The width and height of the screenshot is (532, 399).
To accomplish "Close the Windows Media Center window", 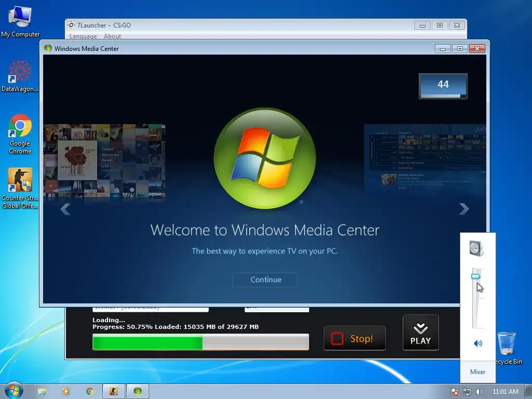I will [x=477, y=48].
